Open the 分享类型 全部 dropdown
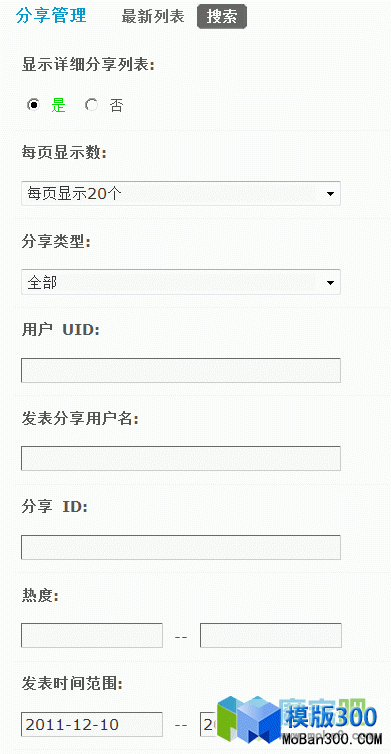Screen dimensions: 391x754 tap(181, 282)
